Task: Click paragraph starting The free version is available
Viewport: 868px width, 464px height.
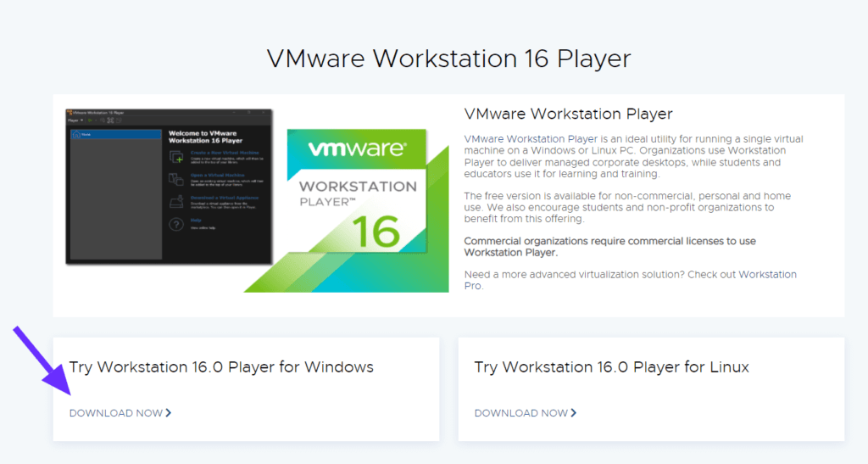Action: pyautogui.click(x=627, y=207)
